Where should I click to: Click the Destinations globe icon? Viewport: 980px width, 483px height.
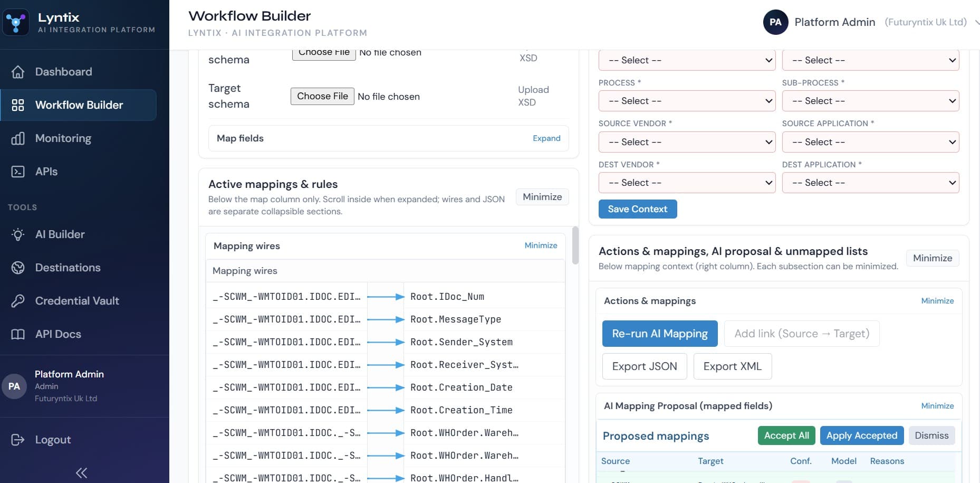pyautogui.click(x=18, y=268)
